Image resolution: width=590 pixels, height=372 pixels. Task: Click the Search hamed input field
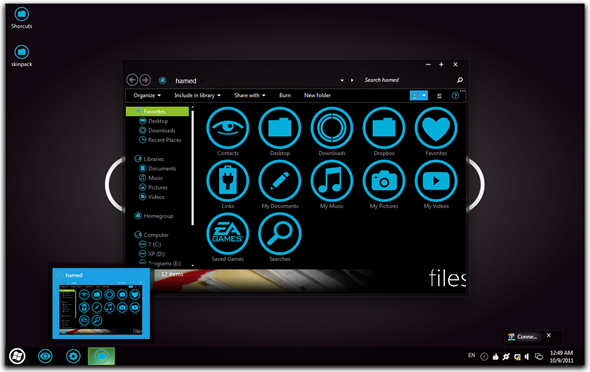[x=408, y=80]
